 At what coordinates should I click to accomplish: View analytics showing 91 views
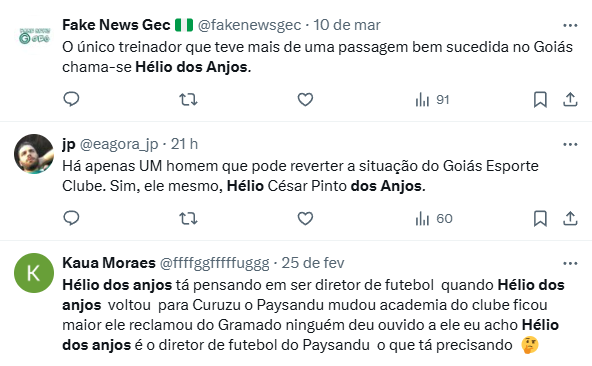(x=432, y=100)
